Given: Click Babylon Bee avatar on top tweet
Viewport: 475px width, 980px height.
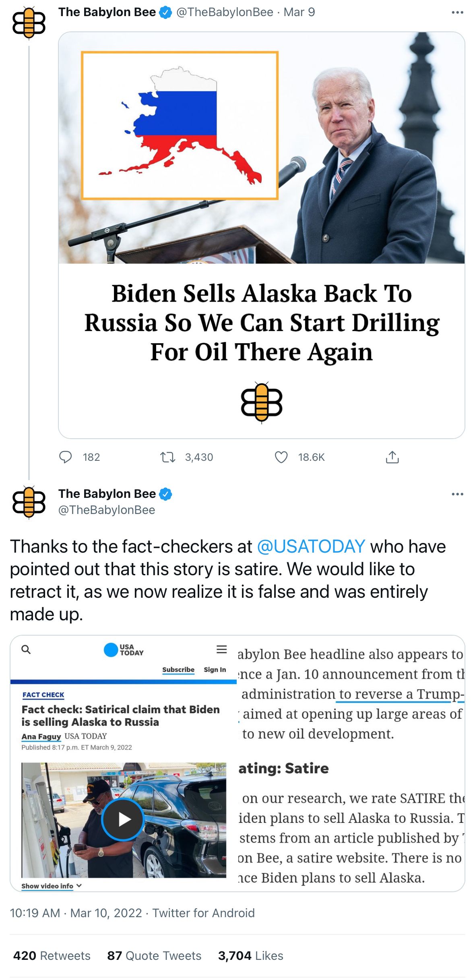Looking at the screenshot, I should tap(29, 23).
